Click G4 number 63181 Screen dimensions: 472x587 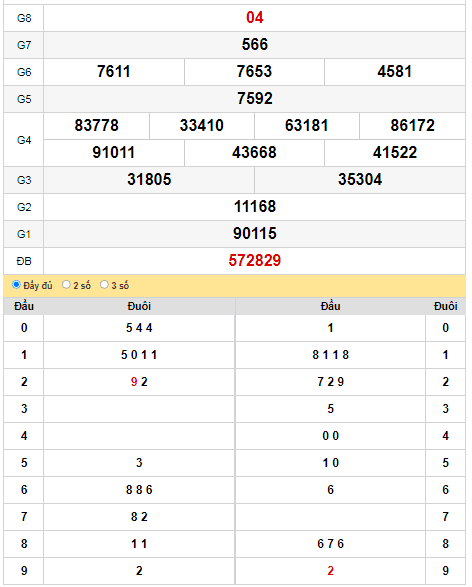point(307,125)
